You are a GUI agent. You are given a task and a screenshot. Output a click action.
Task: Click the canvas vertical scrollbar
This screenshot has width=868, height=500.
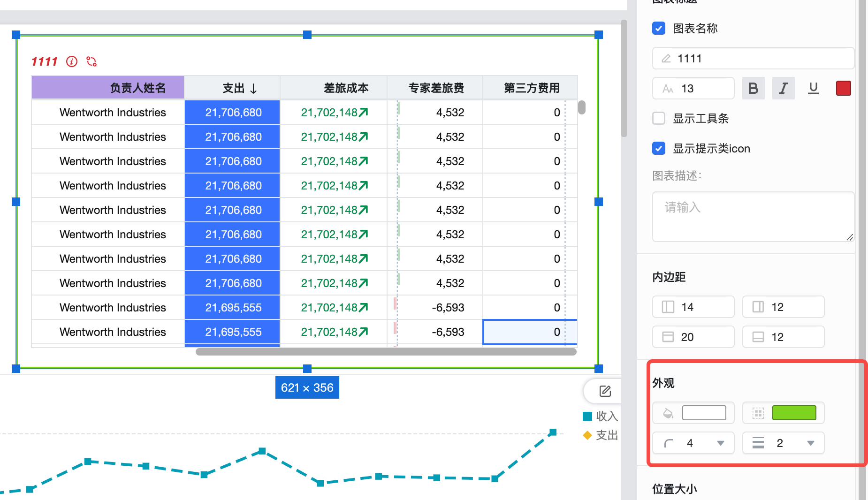coord(624,78)
